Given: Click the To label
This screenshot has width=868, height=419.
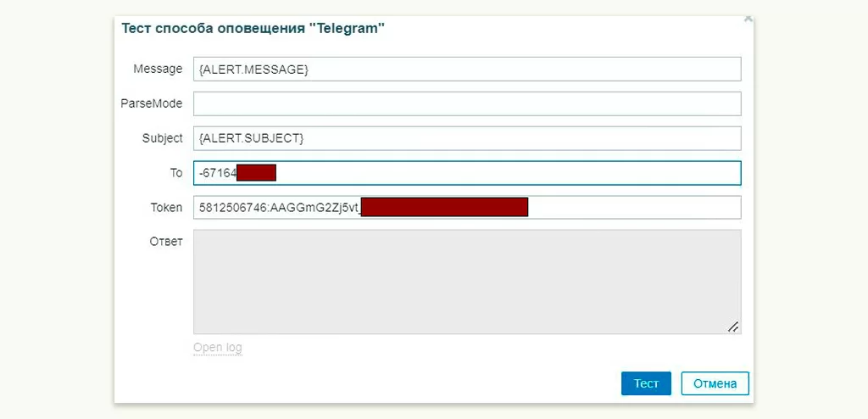Looking at the screenshot, I should coord(175,173).
